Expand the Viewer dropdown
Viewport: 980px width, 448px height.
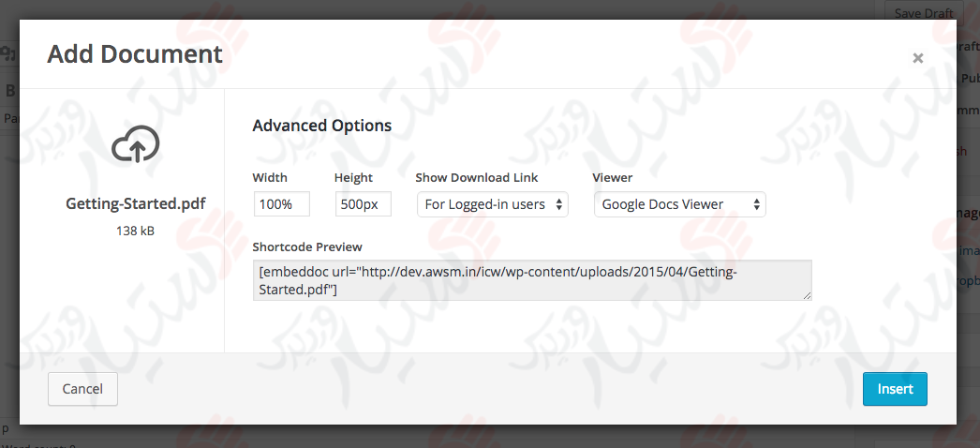680,204
